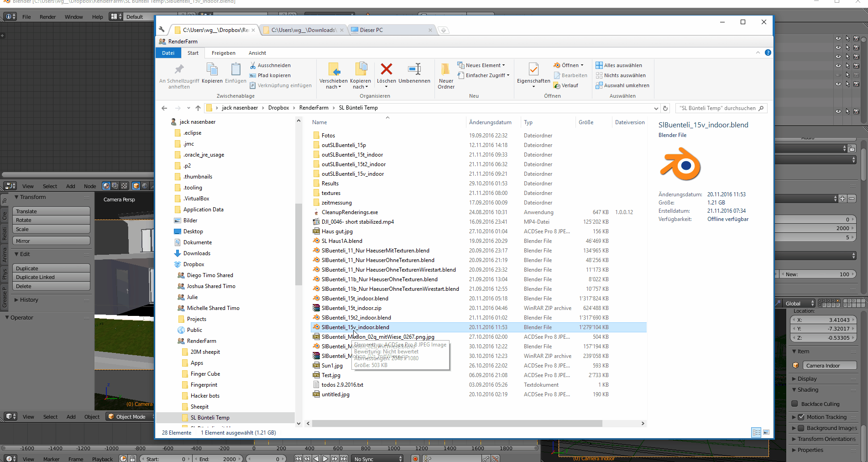Enable the auto-keyframe record icon in the timeline
Viewport: 868px width, 462px height.
pos(414,459)
